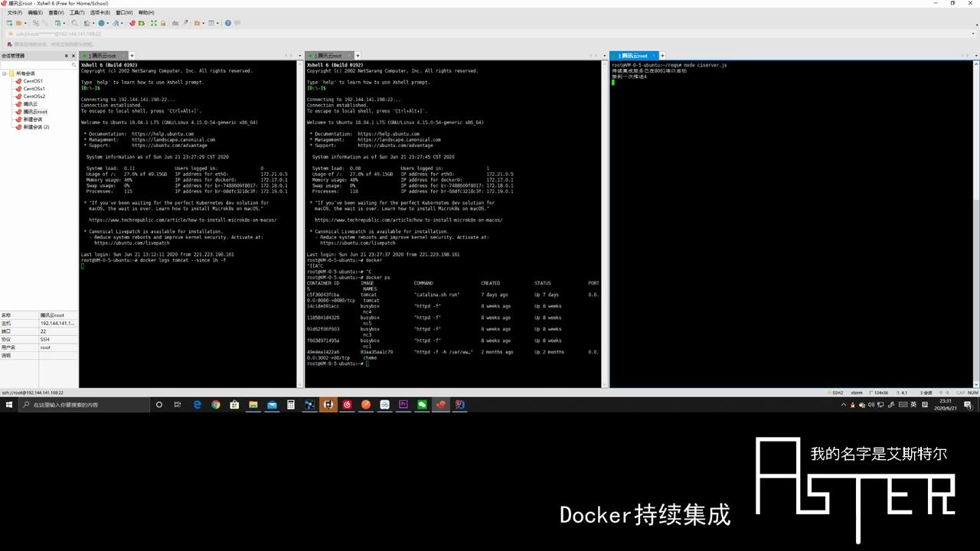
Task: Select the CentOSs2 session
Action: pos(34,96)
